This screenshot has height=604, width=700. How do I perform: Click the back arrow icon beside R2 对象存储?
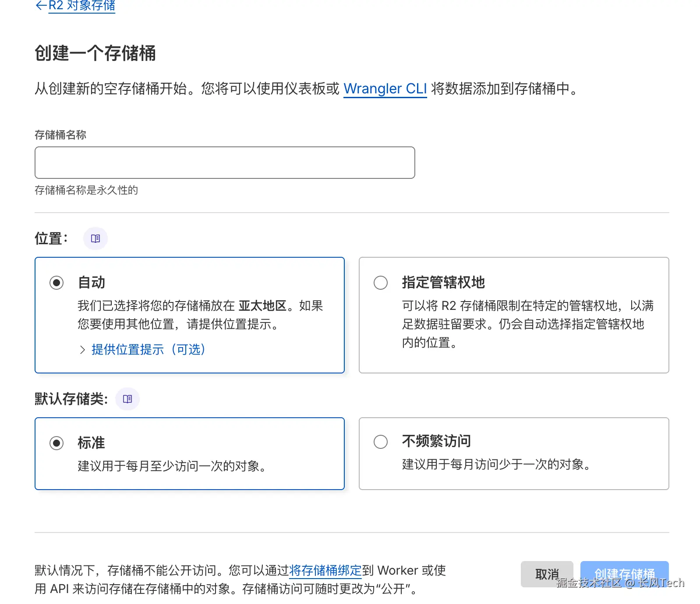tap(41, 5)
